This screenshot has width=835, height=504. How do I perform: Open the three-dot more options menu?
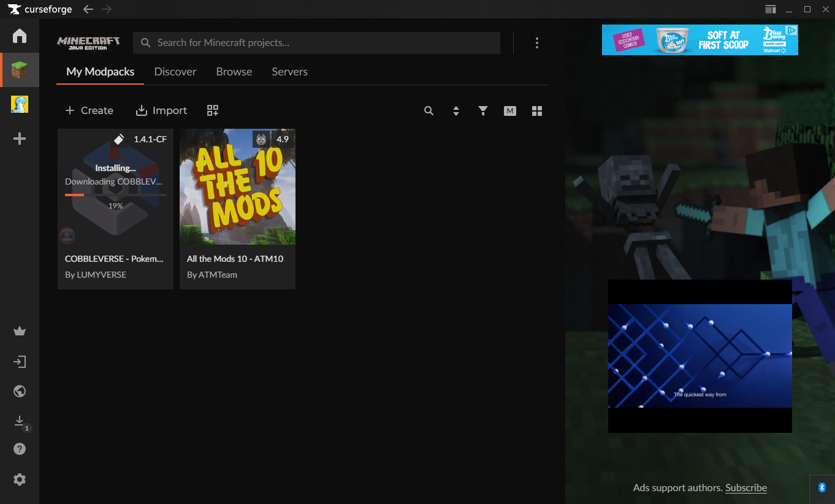click(x=537, y=43)
